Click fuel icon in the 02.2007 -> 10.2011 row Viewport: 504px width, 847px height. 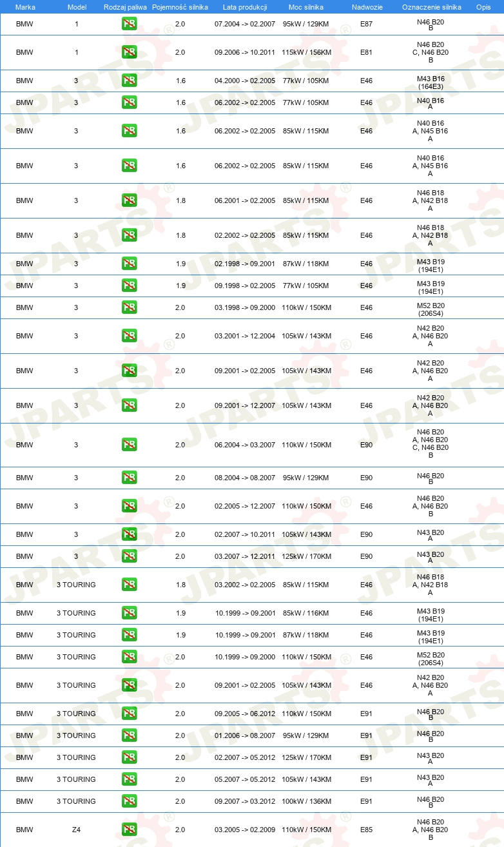(x=129, y=534)
